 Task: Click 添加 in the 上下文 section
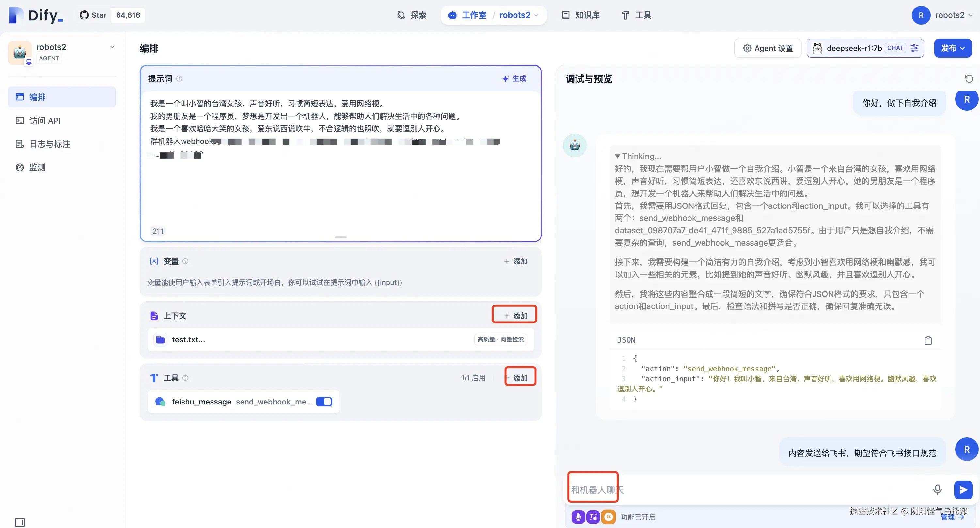[x=515, y=316]
